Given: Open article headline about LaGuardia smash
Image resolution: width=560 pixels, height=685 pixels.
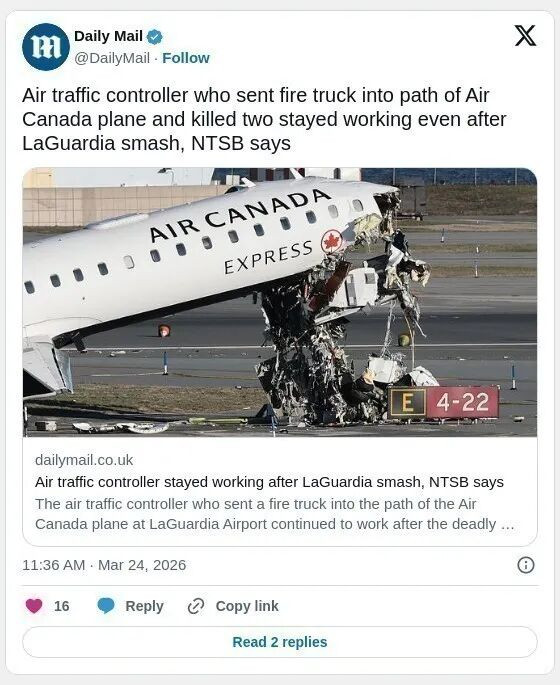Looking at the screenshot, I should pyautogui.click(x=269, y=482).
